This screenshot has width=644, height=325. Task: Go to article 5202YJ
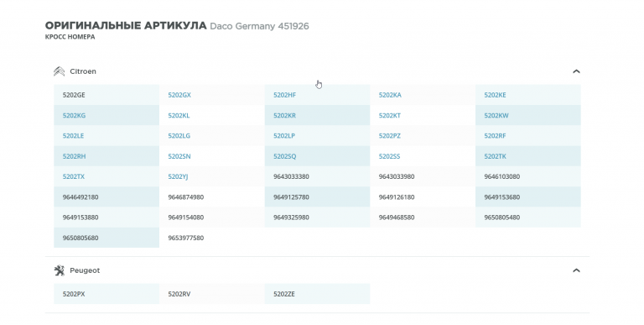pos(178,176)
